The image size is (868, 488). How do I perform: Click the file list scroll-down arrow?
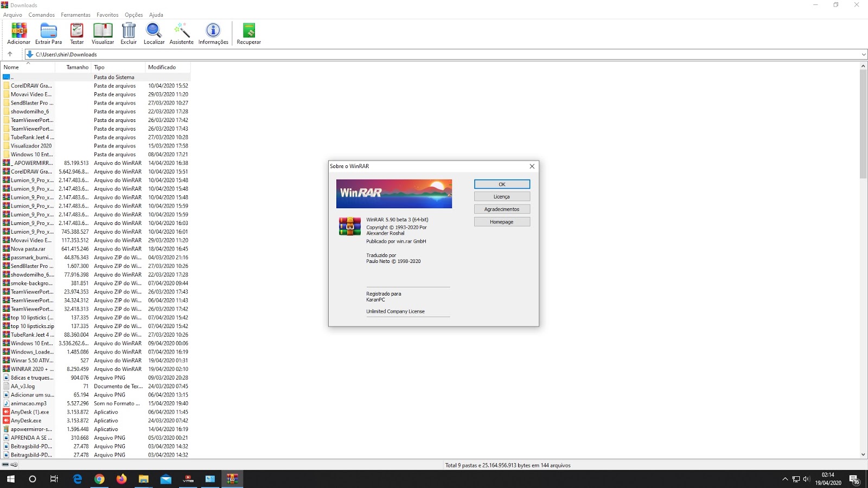click(863, 455)
